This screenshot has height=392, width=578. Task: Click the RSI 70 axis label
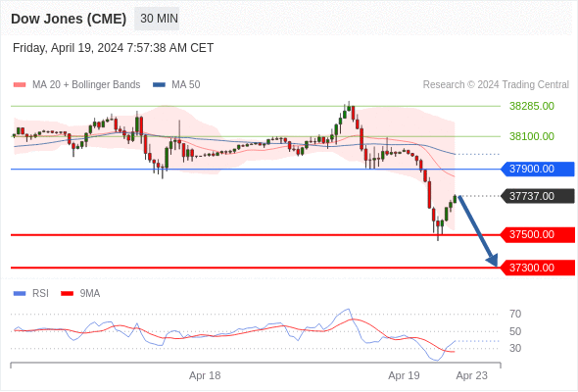click(515, 315)
